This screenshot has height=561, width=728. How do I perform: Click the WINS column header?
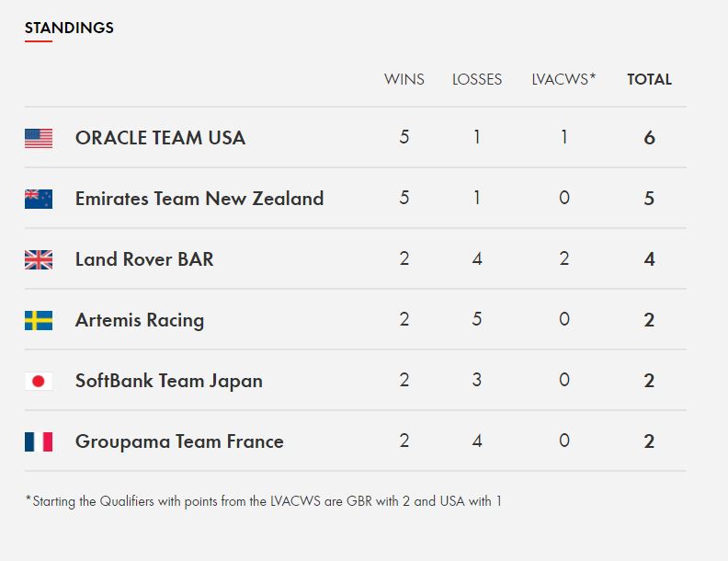pyautogui.click(x=404, y=79)
